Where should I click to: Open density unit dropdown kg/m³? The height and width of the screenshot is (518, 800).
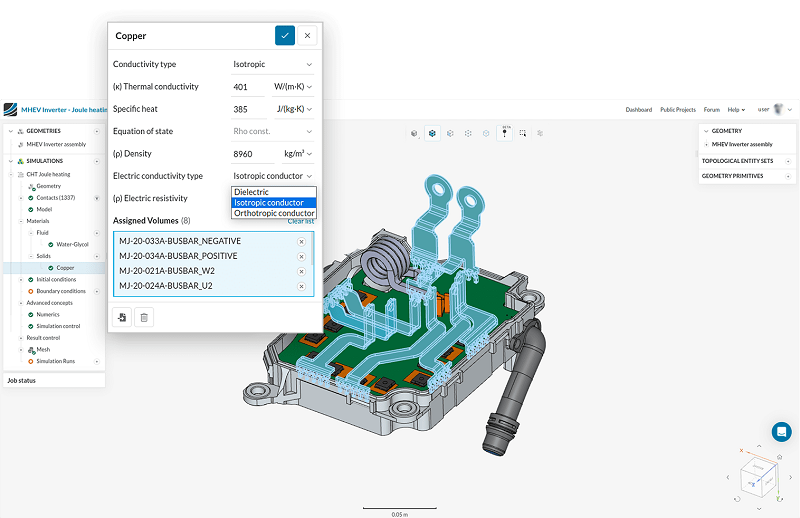298,154
